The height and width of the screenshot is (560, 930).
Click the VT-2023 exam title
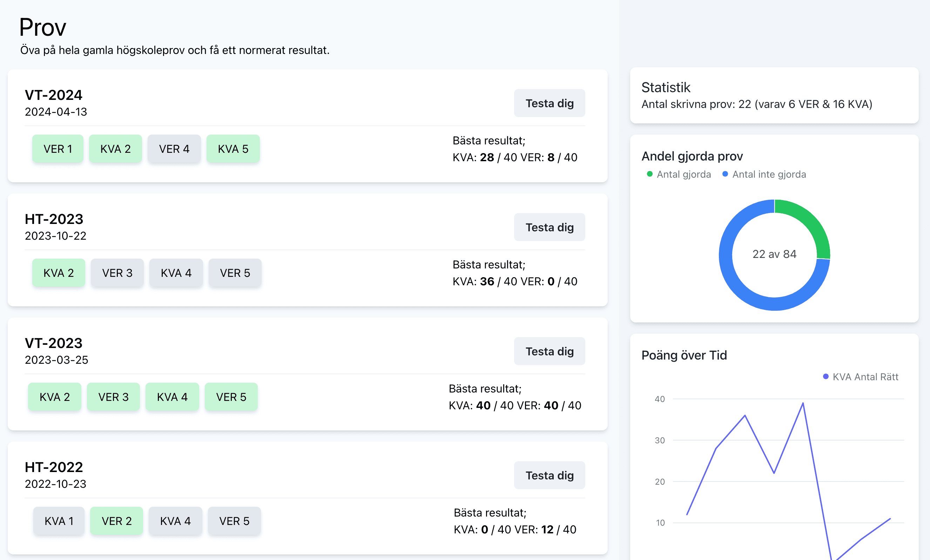coord(54,343)
